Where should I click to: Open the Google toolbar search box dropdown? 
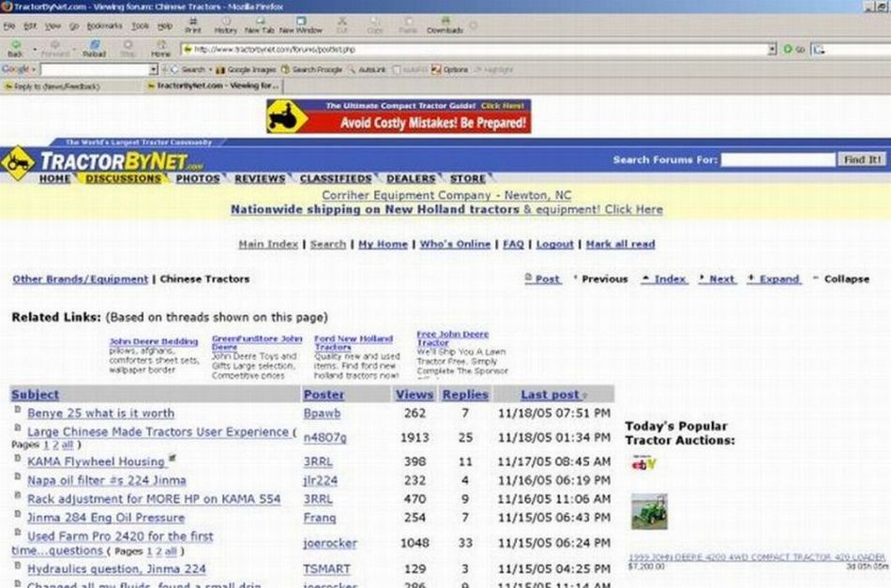pyautogui.click(x=154, y=69)
